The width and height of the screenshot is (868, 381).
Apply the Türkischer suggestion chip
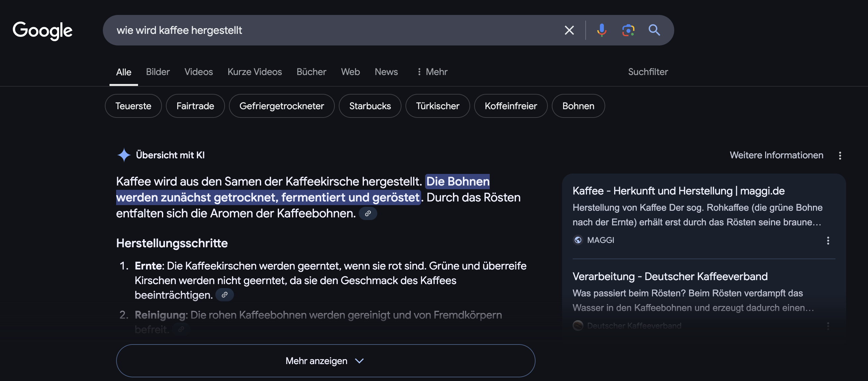[438, 106]
